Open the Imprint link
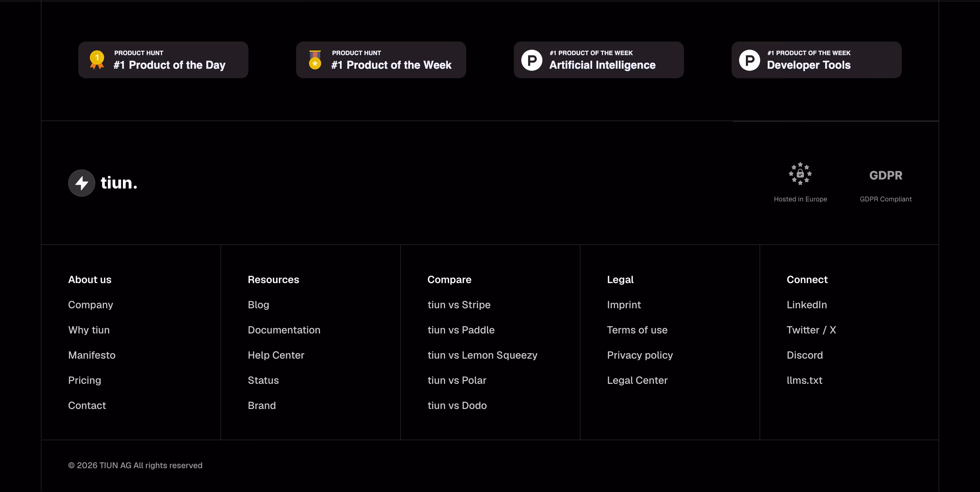This screenshot has width=980, height=492. pos(624,305)
